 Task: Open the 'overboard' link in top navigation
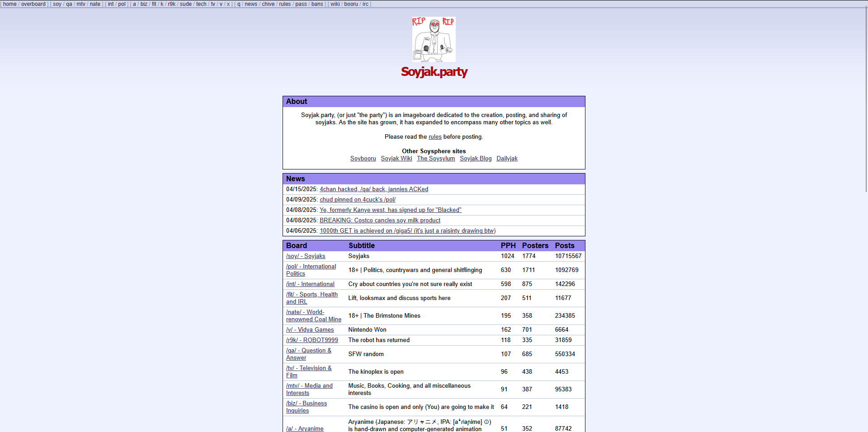click(x=33, y=4)
